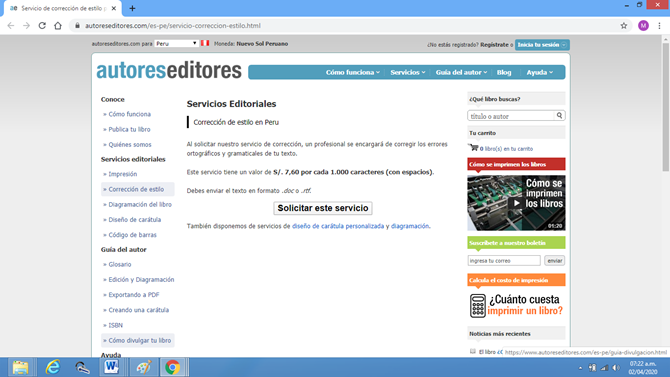Click the Peru flag icon
The image size is (670, 377).
(x=205, y=43)
